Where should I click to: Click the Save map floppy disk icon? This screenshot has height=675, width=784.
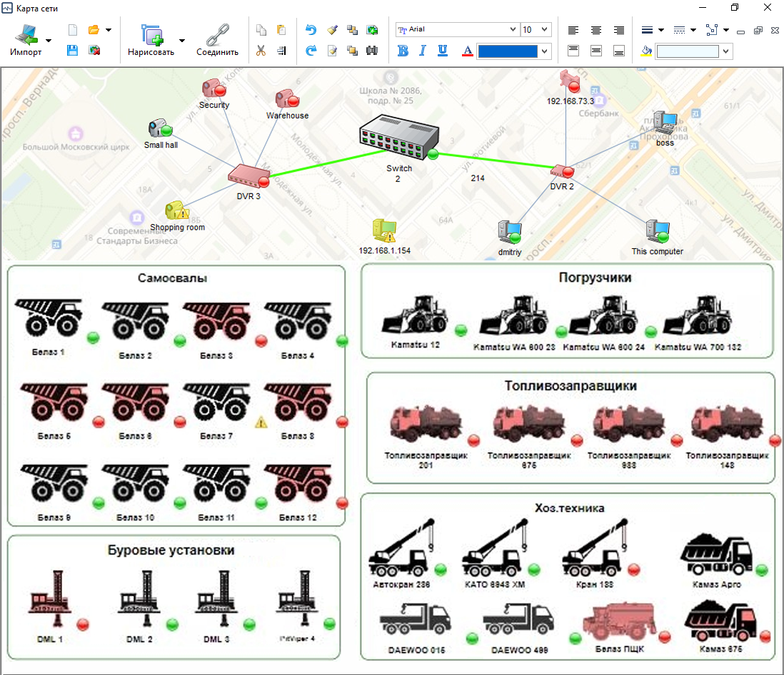tap(72, 51)
